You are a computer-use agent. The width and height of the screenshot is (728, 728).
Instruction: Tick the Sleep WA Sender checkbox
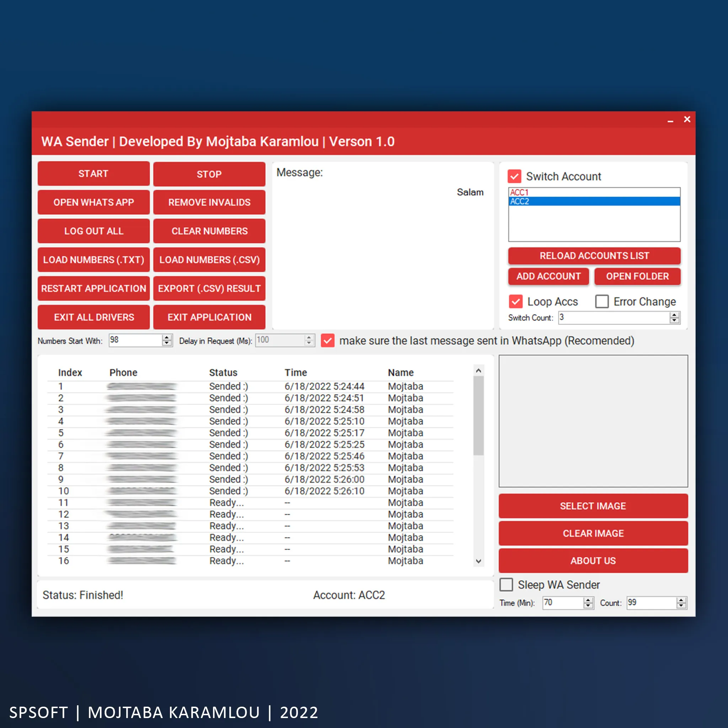tap(506, 584)
